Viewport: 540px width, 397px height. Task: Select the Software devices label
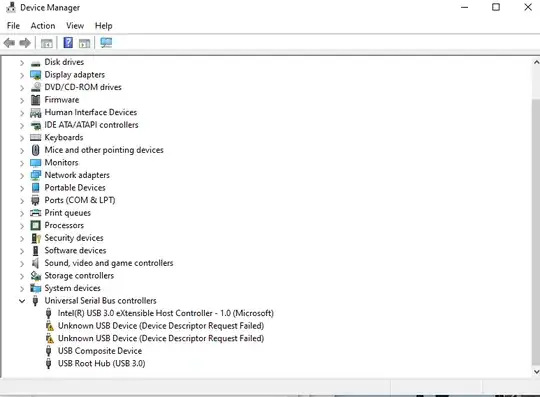click(75, 250)
